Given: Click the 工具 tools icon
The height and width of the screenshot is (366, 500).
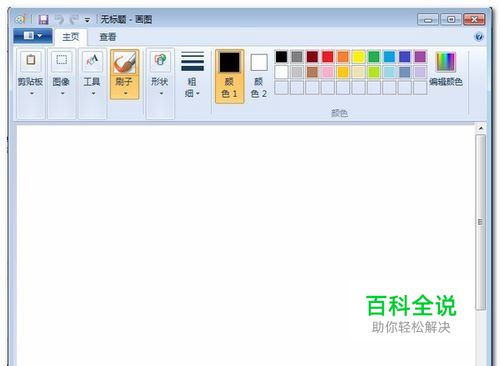Looking at the screenshot, I should [x=92, y=60].
